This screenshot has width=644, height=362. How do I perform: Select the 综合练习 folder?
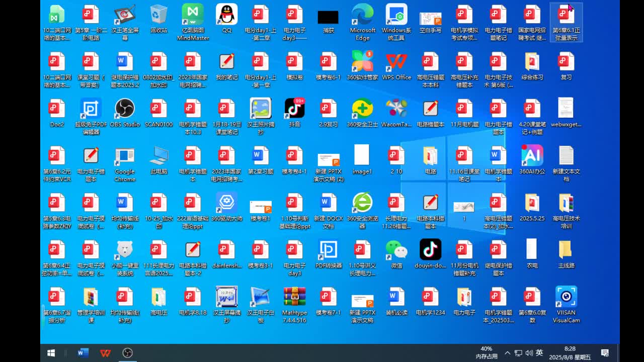click(532, 66)
